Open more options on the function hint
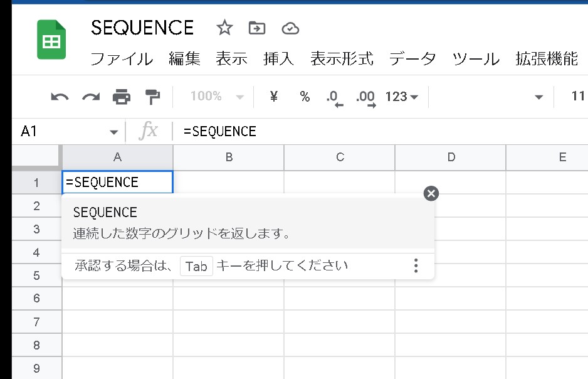Image resolution: width=588 pixels, height=379 pixels. click(416, 266)
